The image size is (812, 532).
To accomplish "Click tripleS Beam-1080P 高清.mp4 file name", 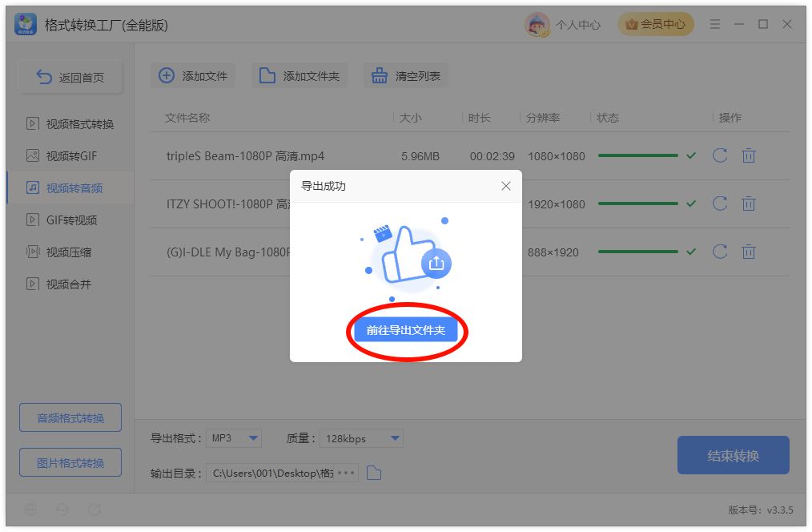I will coord(245,156).
